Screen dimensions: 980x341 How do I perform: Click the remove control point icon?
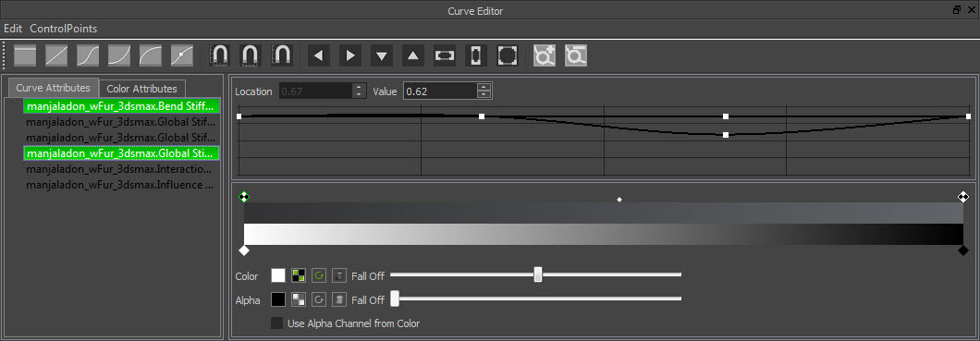576,55
